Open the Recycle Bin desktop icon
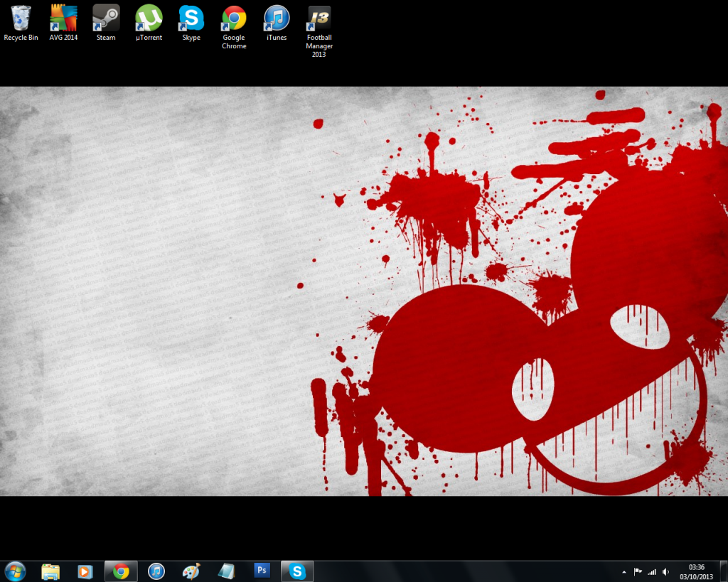The height and width of the screenshot is (582, 728). coord(21,23)
